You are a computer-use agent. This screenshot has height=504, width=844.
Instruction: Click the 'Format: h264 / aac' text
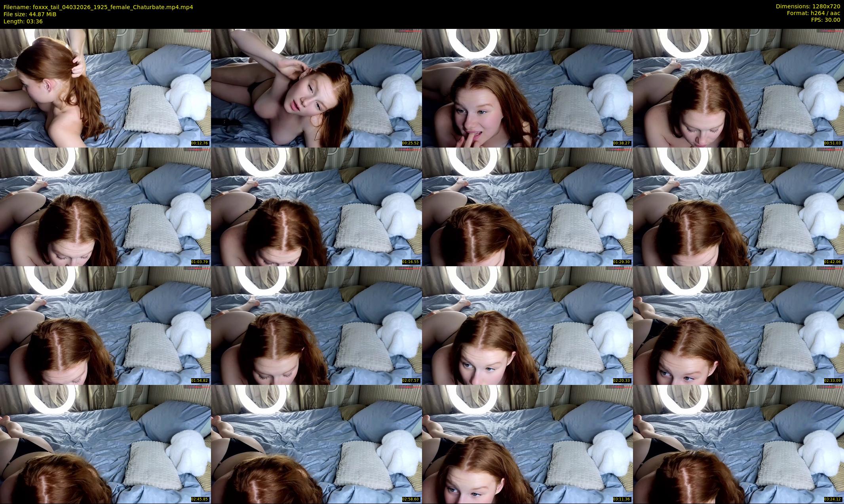coord(814,13)
